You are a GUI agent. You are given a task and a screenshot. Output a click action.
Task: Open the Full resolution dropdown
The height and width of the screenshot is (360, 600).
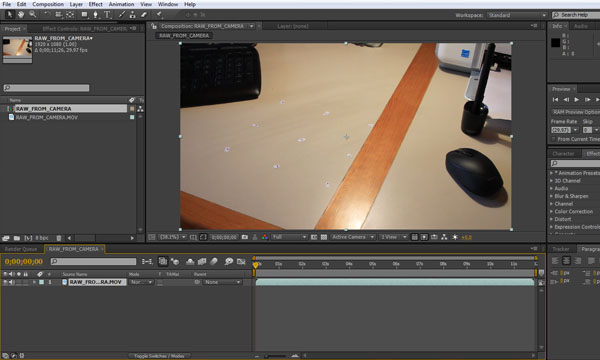289,237
